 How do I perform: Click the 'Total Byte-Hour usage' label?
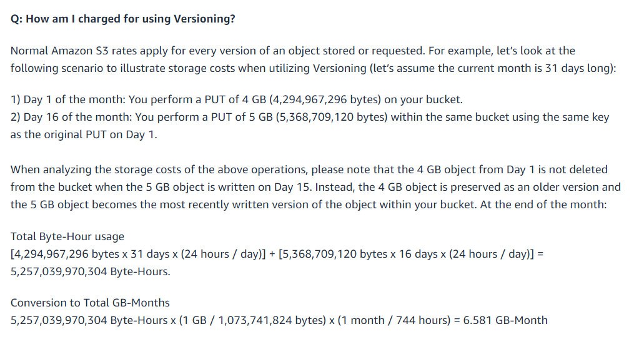(x=67, y=236)
